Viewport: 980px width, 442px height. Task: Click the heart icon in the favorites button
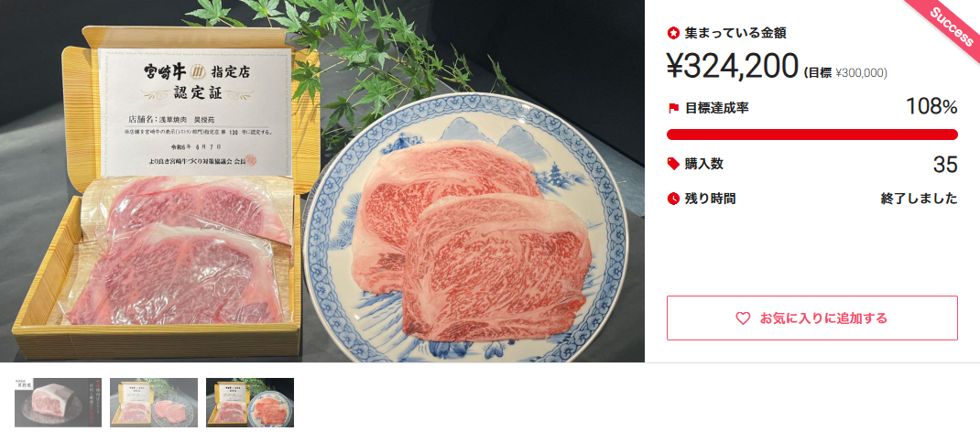(743, 318)
